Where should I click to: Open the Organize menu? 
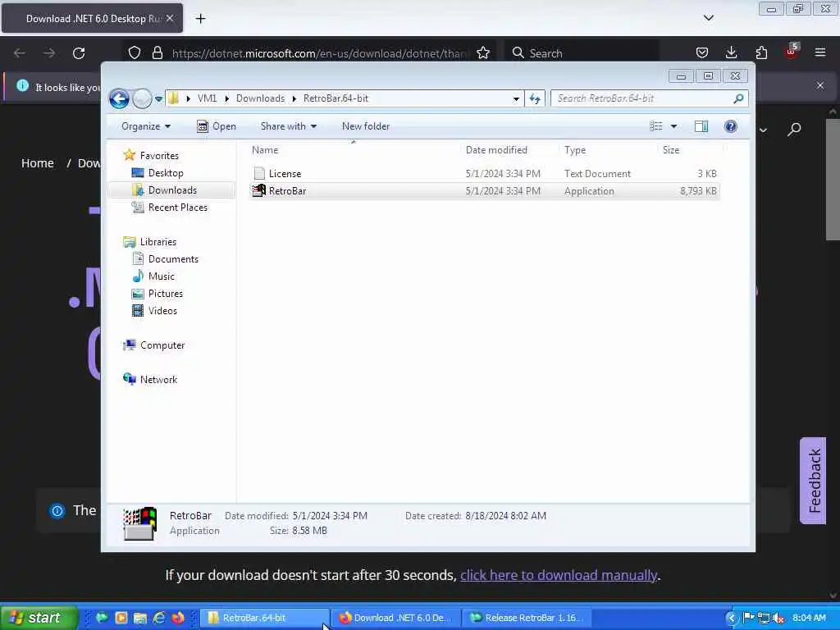(146, 126)
